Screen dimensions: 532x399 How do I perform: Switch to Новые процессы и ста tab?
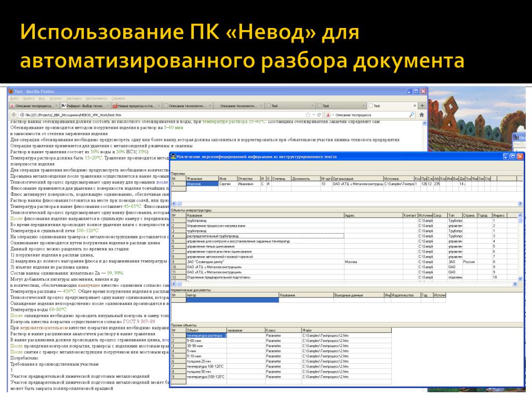click(136, 106)
